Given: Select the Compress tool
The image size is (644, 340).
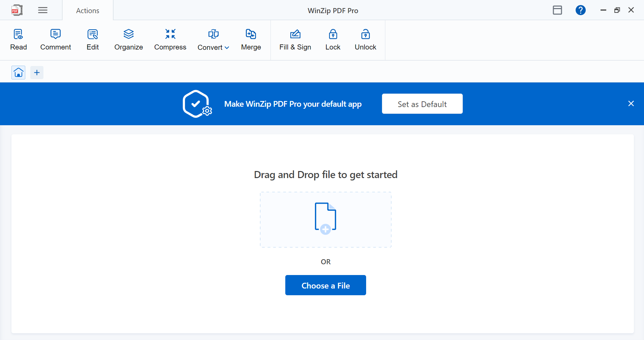Looking at the screenshot, I should (x=170, y=39).
